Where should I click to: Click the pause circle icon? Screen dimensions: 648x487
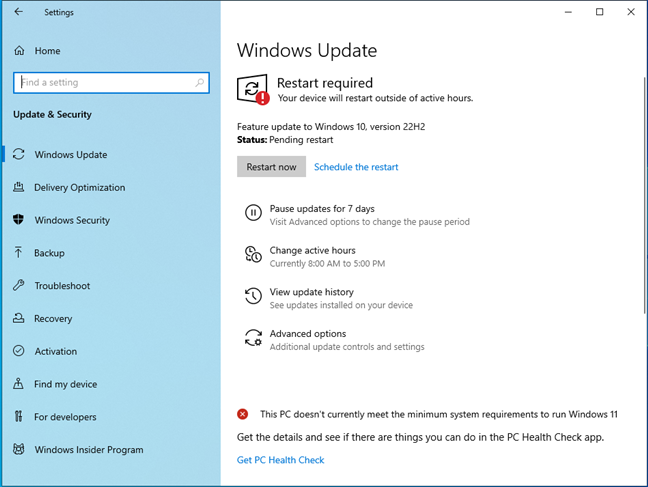click(x=253, y=212)
